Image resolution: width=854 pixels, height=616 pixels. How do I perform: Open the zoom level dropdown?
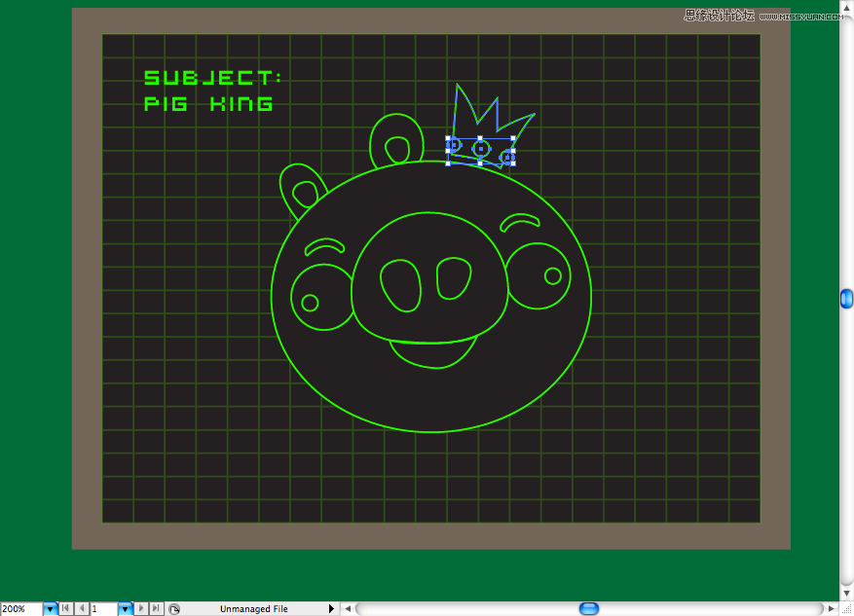click(50, 609)
